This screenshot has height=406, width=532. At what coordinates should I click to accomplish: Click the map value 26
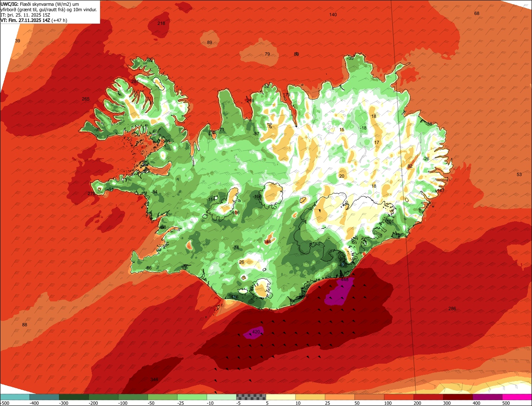[x=241, y=262]
